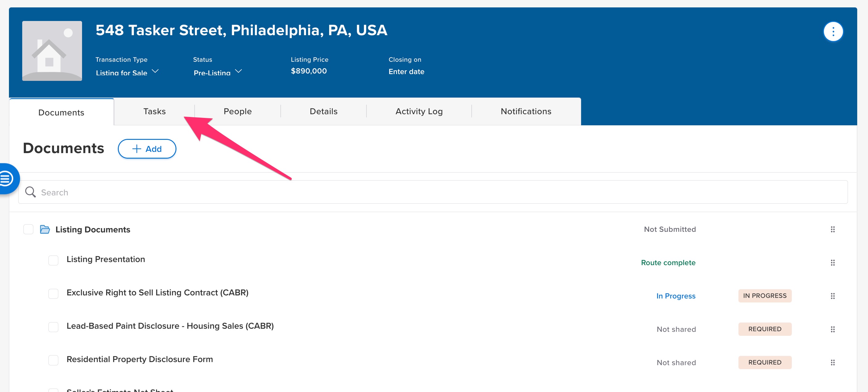Click the documents Search field
The image size is (868, 392).
pyautogui.click(x=433, y=192)
